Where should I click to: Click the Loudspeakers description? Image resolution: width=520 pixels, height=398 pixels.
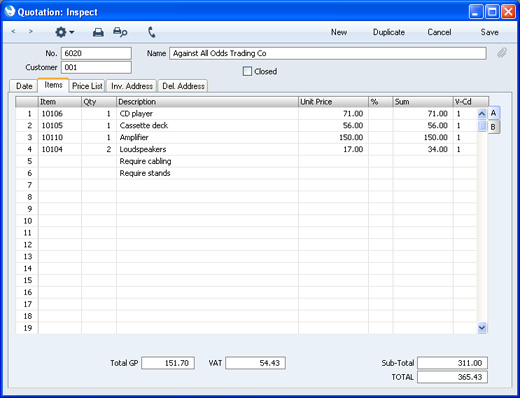[143, 149]
